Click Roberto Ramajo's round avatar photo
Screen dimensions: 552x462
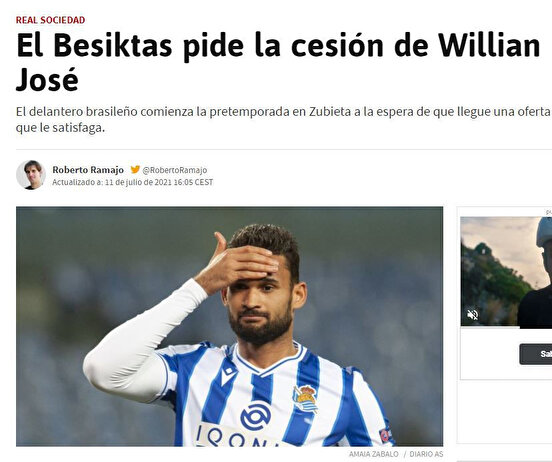click(31, 175)
